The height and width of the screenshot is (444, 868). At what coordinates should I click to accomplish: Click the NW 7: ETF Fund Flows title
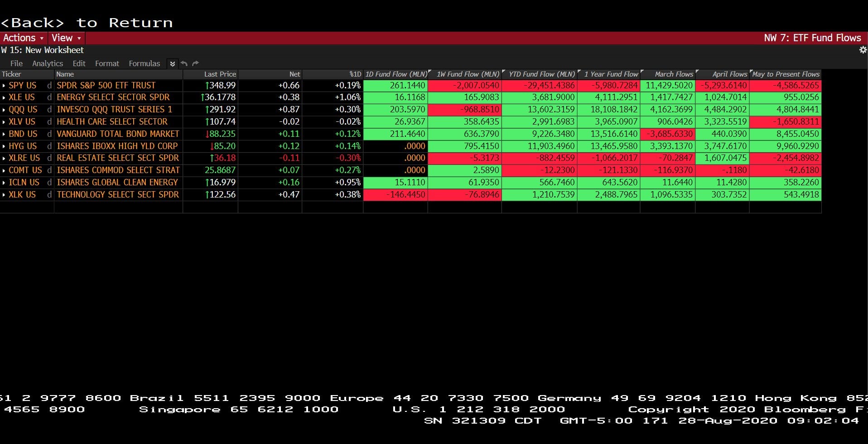[812, 38]
